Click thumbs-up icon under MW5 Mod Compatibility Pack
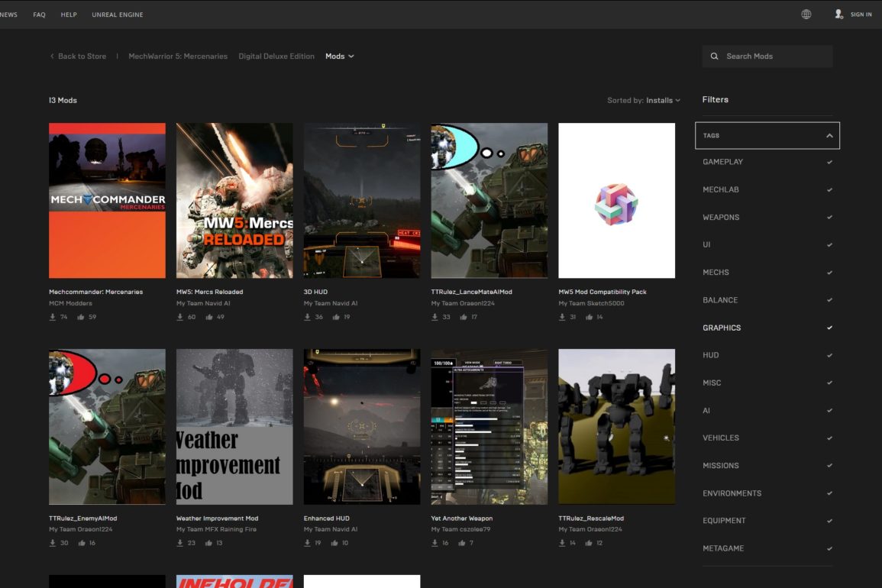The image size is (882, 588). (589, 317)
